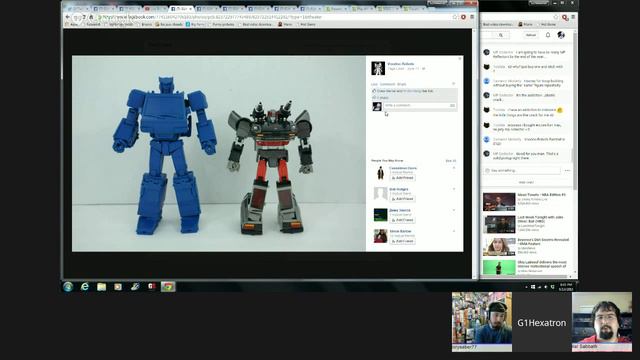Image resolution: width=640 pixels, height=360 pixels.
Task: Attach a photo using the comment camera icon
Action: [452, 106]
